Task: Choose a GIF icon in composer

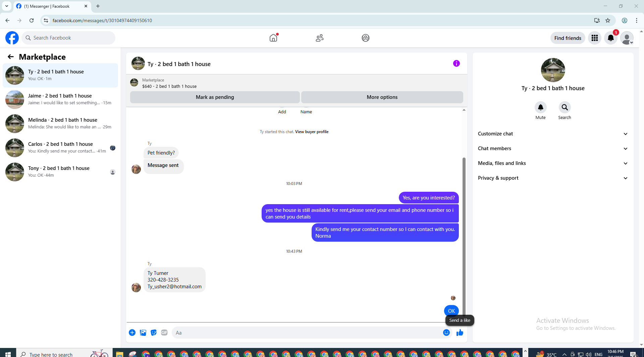Action: pyautogui.click(x=164, y=333)
